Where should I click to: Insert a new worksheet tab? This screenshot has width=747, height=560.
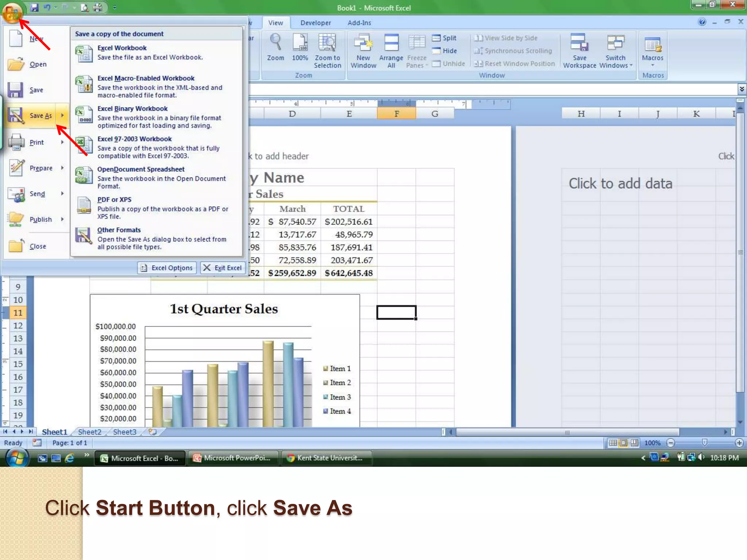click(x=152, y=432)
